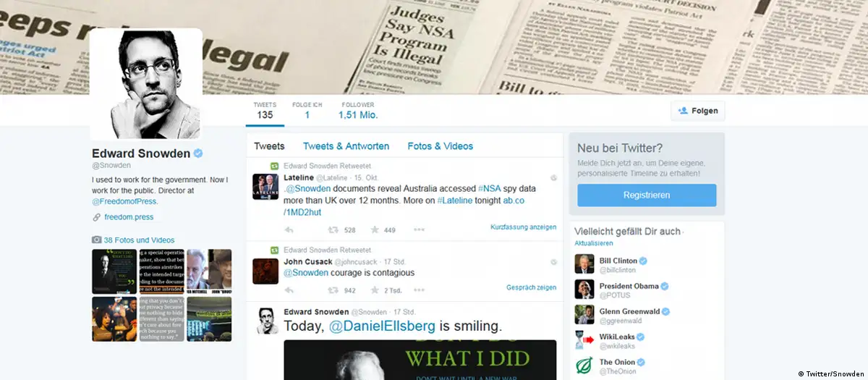Viewport: 868px width, 380px height.
Task: Retweet the Lateline tweet with 528 retweets
Action: pyautogui.click(x=333, y=230)
